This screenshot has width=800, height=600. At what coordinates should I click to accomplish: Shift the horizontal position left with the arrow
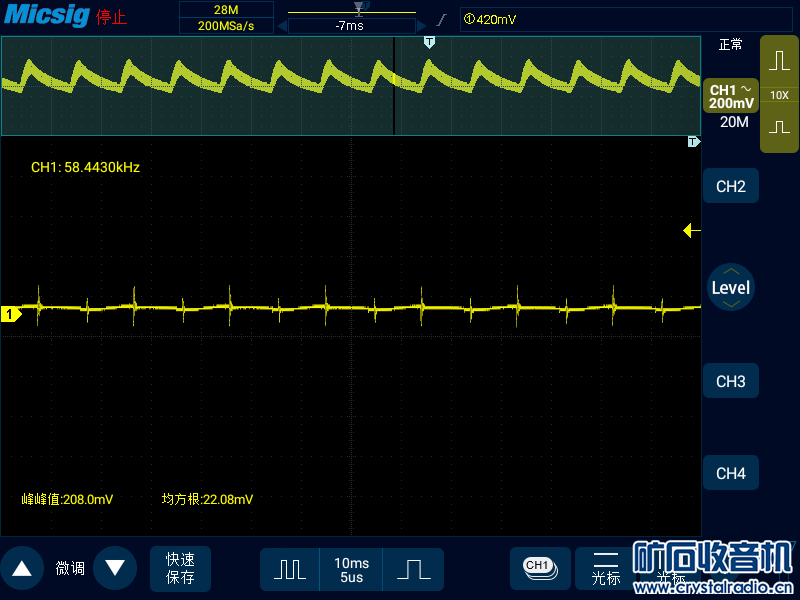pos(282,26)
